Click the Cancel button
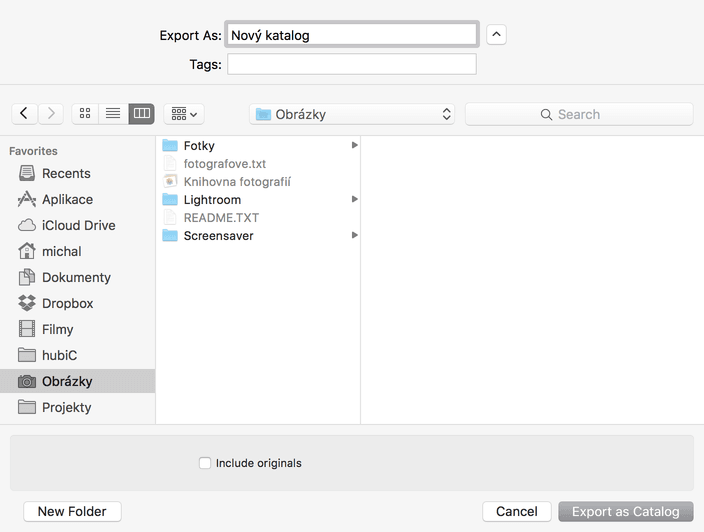 click(x=517, y=511)
